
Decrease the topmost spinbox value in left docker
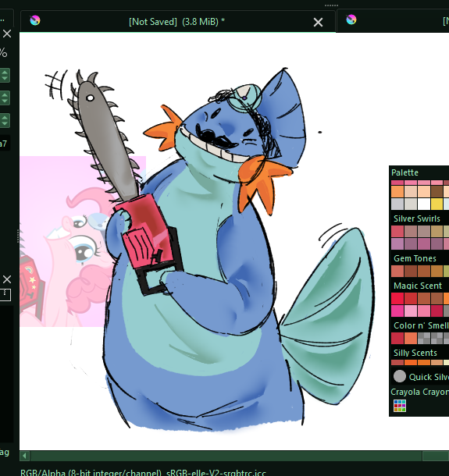(5, 79)
